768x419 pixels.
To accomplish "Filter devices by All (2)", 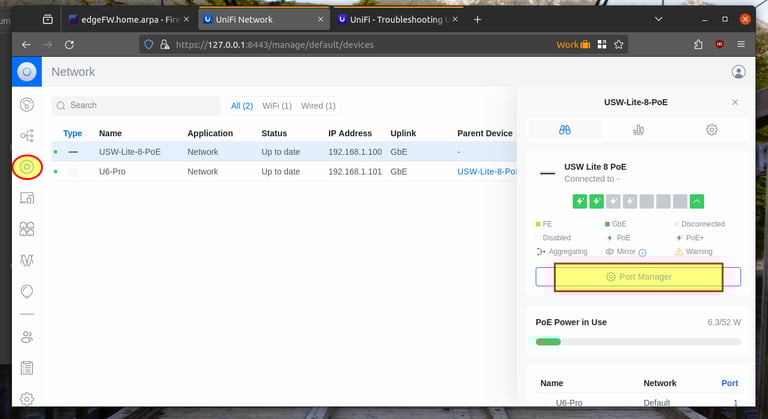I will 241,106.
